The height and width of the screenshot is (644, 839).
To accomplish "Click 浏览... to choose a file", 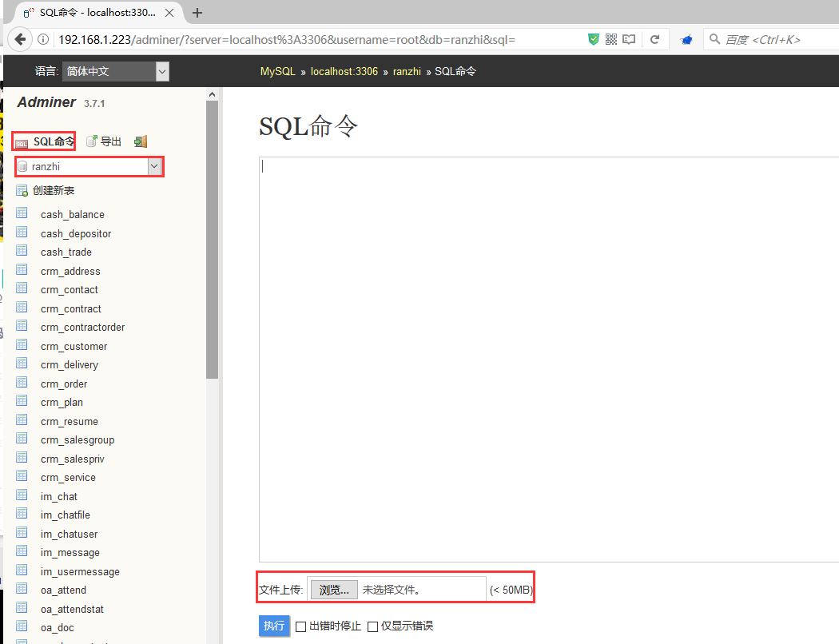I will click(333, 590).
